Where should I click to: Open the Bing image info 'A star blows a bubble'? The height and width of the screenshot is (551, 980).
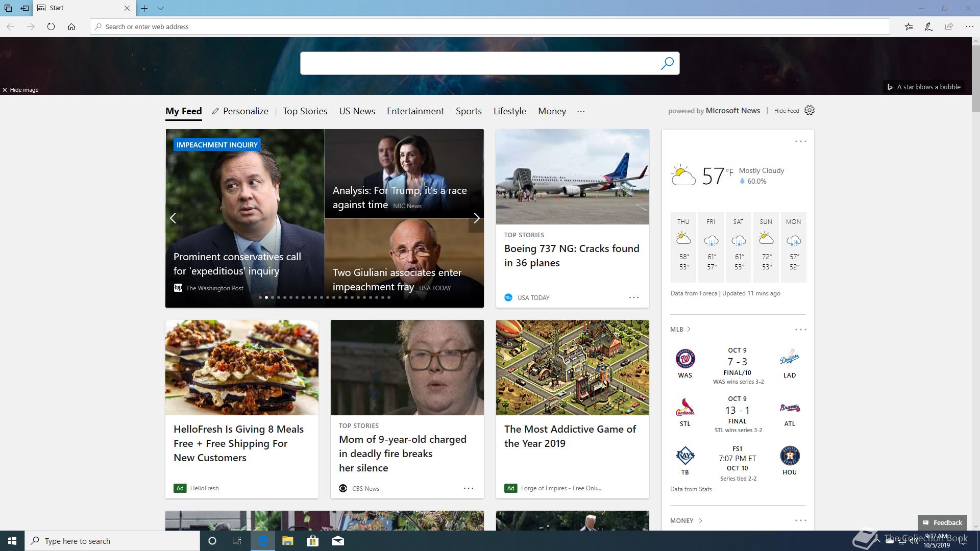point(924,87)
